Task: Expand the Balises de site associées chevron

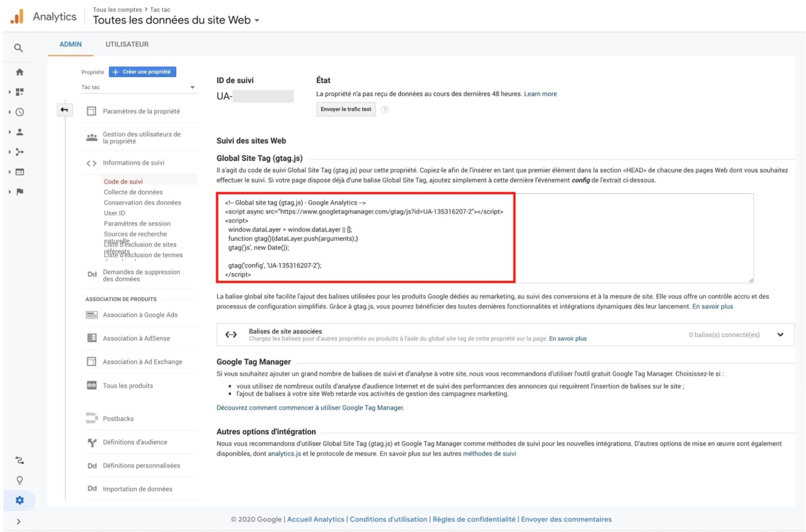Action: [780, 335]
